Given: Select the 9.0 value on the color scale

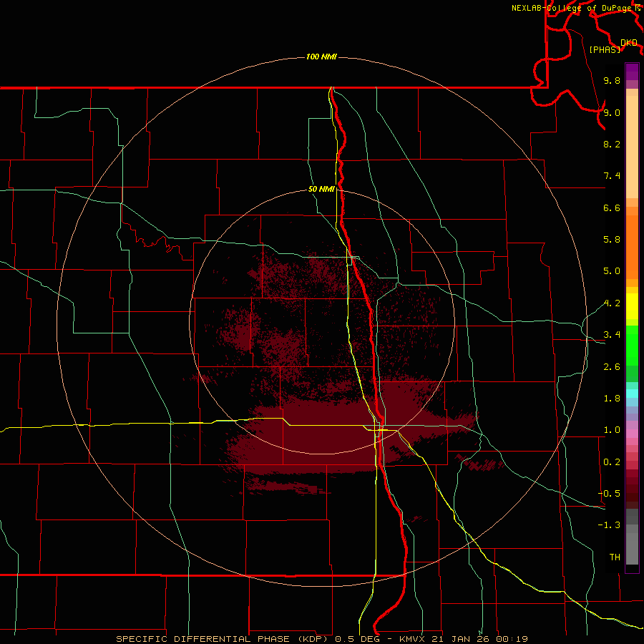Looking at the screenshot, I should 612,112.
